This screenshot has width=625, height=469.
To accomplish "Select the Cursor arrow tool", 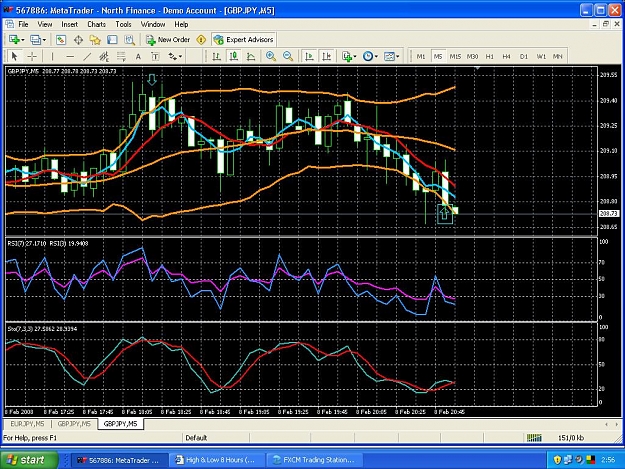I will 15,57.
